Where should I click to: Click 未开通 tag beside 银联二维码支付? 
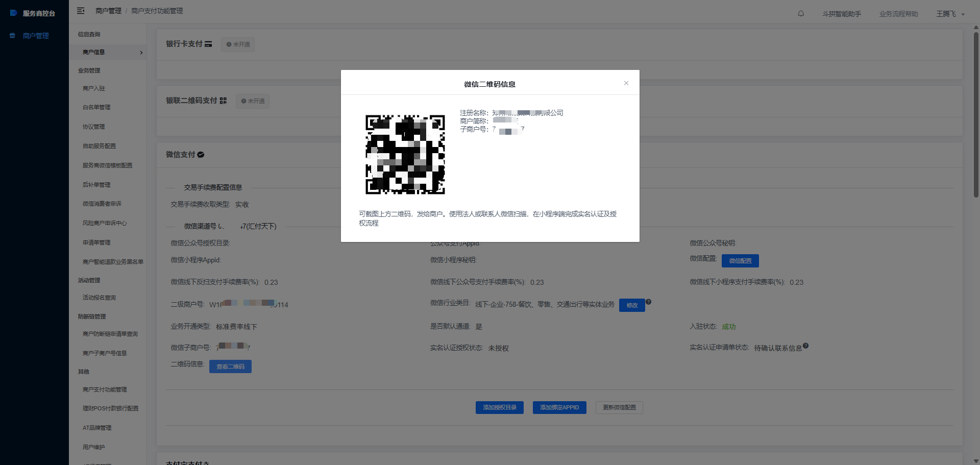[253, 101]
